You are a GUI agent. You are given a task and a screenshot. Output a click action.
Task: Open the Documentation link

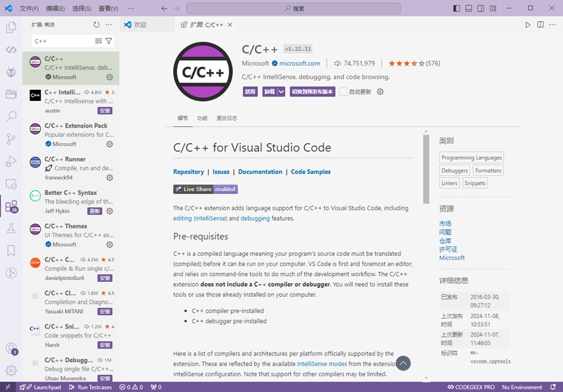click(x=260, y=172)
